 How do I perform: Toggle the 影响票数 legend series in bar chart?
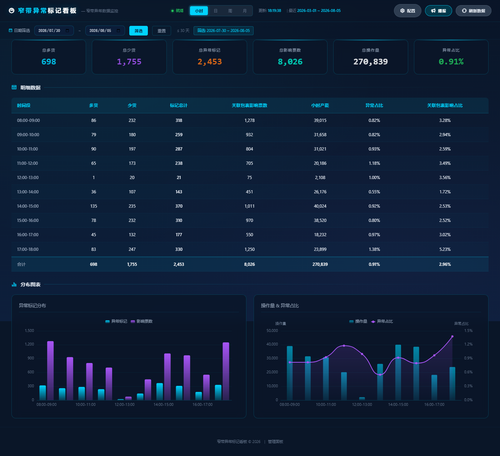pos(142,321)
